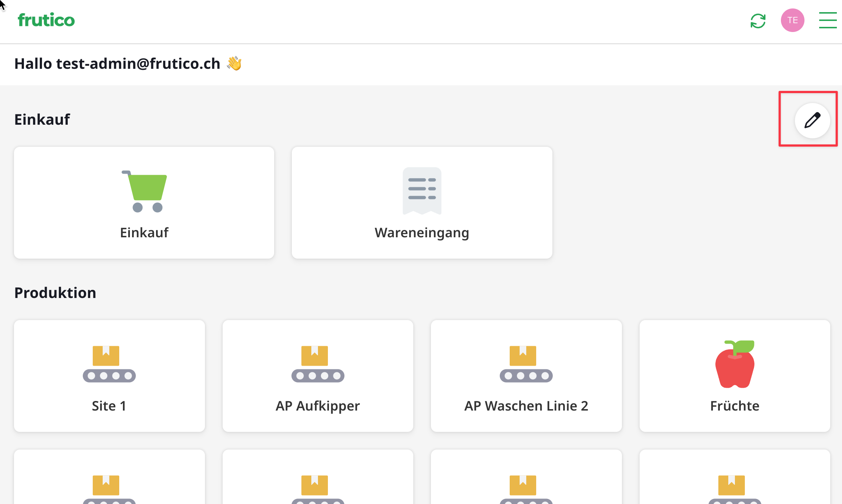Click the green shopping cart icon

click(144, 191)
